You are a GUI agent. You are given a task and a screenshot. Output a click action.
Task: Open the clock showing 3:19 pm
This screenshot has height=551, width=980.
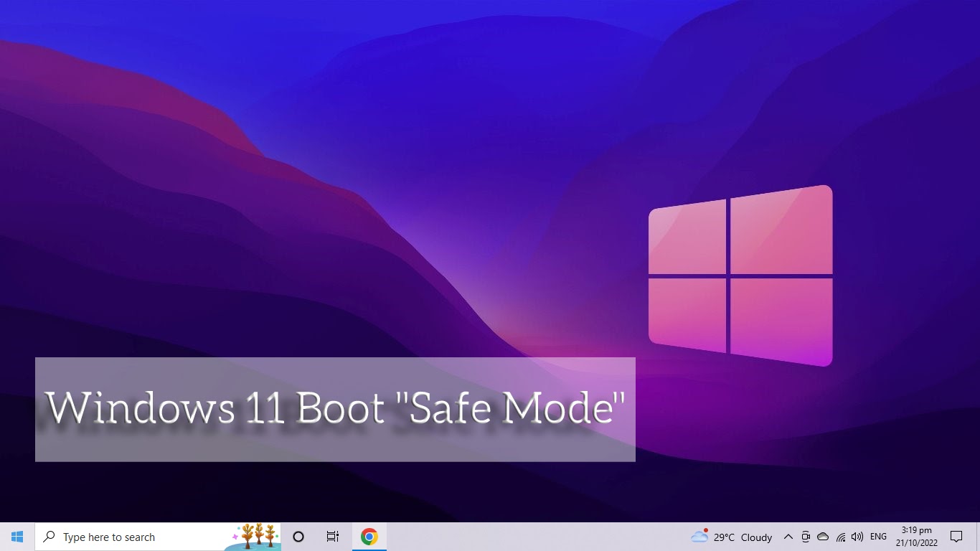click(917, 537)
